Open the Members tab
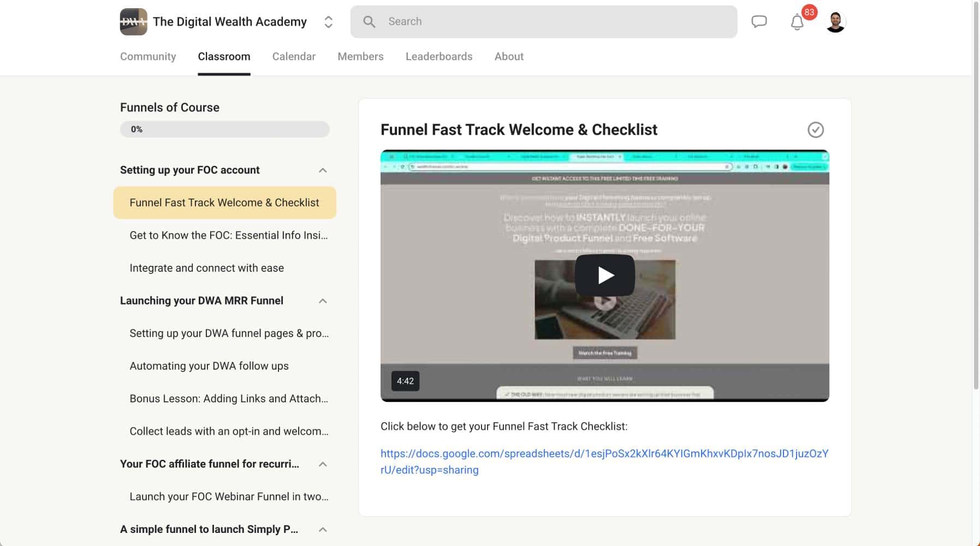 360,56
